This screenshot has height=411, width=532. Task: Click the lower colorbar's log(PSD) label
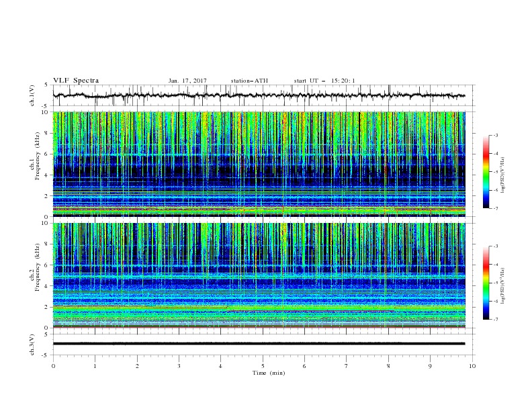[503, 285]
